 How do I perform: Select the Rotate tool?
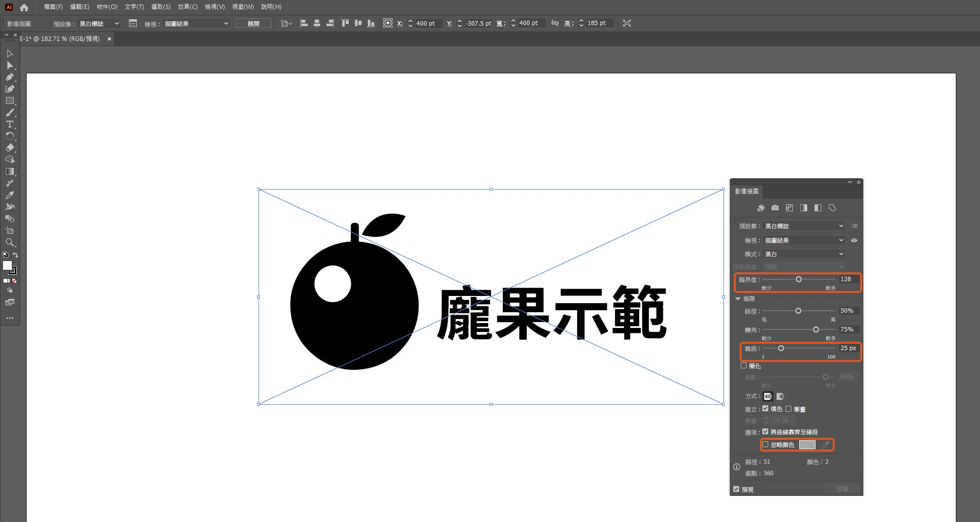coord(10,136)
